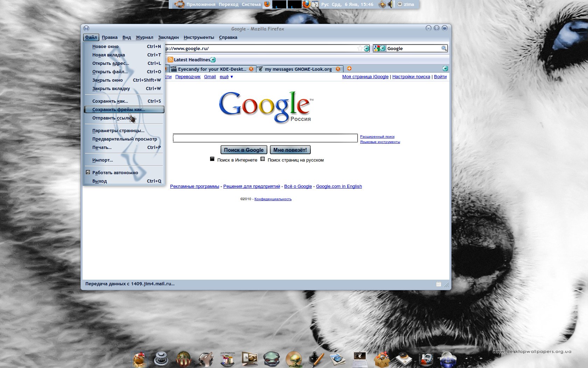Open Параметры страницы... from the menu
This screenshot has width=588, height=368.
[124, 130]
